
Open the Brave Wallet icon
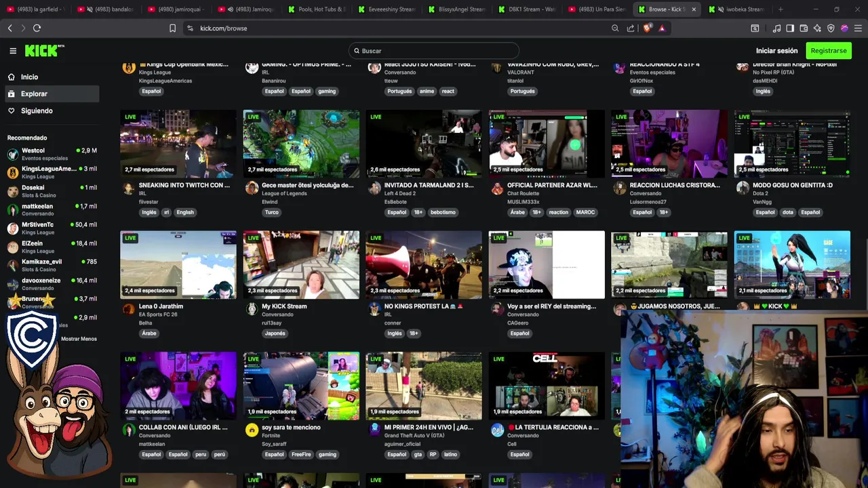pyautogui.click(x=804, y=28)
